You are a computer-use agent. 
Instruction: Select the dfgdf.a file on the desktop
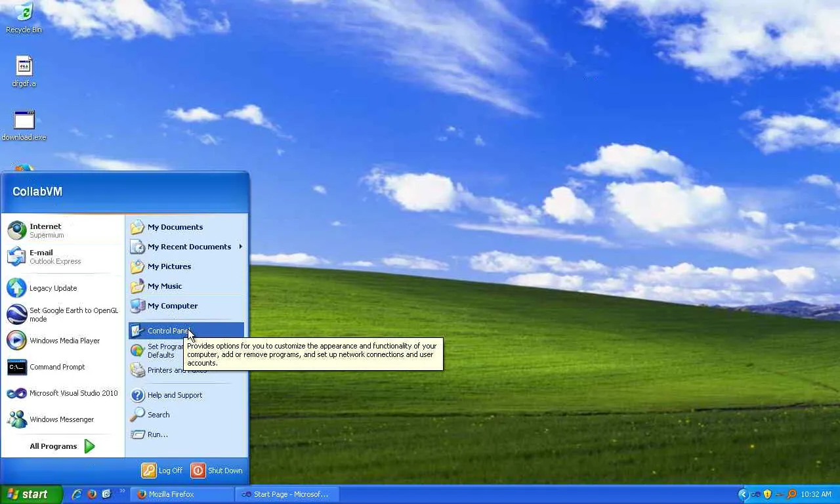click(24, 71)
